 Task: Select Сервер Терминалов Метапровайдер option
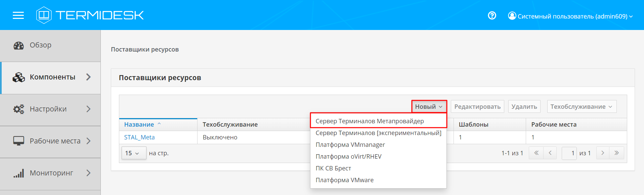[370, 121]
